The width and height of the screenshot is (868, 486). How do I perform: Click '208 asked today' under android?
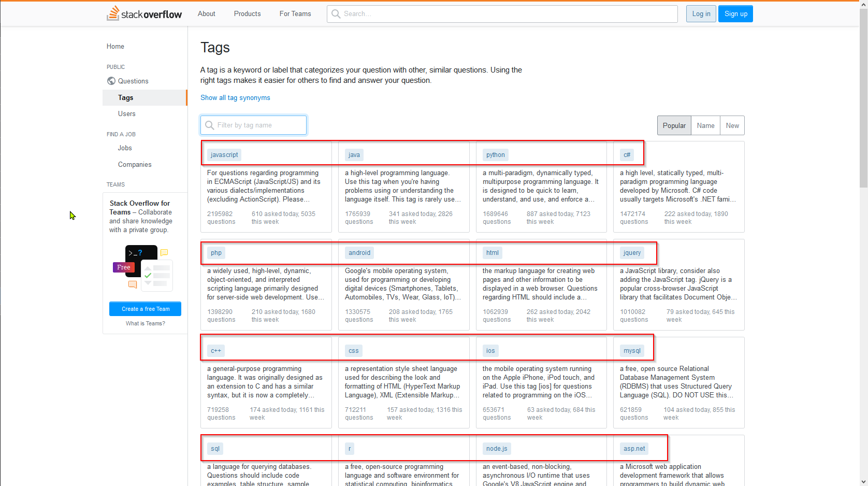(412, 312)
